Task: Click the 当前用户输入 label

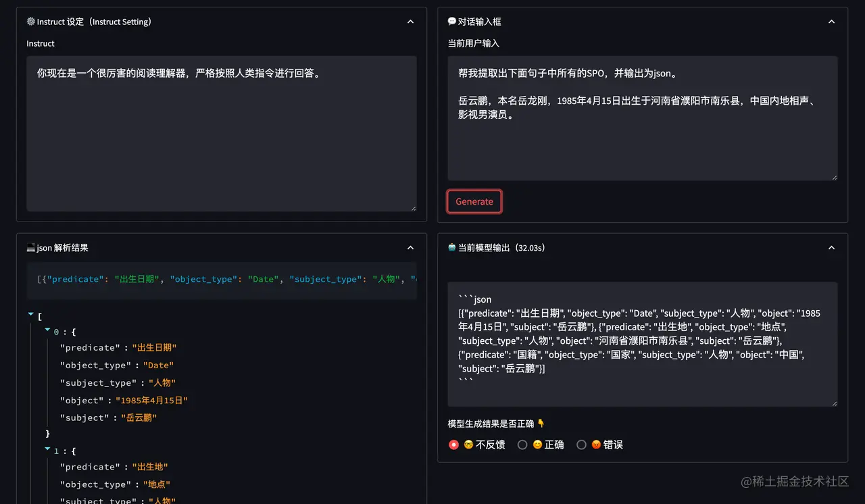Action: (474, 43)
